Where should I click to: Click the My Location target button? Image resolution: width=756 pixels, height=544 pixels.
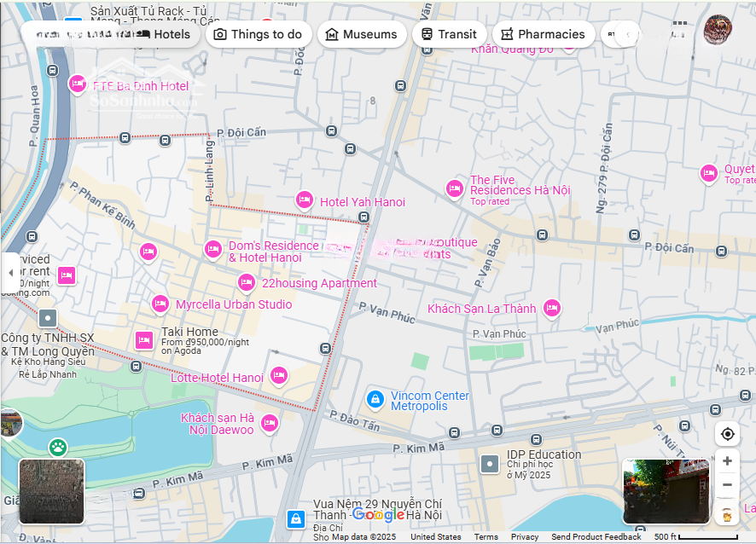click(x=727, y=434)
